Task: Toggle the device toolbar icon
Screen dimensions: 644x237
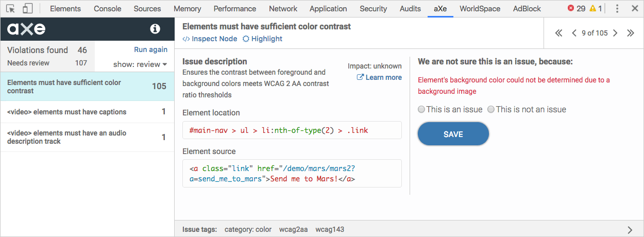Action: [x=28, y=8]
